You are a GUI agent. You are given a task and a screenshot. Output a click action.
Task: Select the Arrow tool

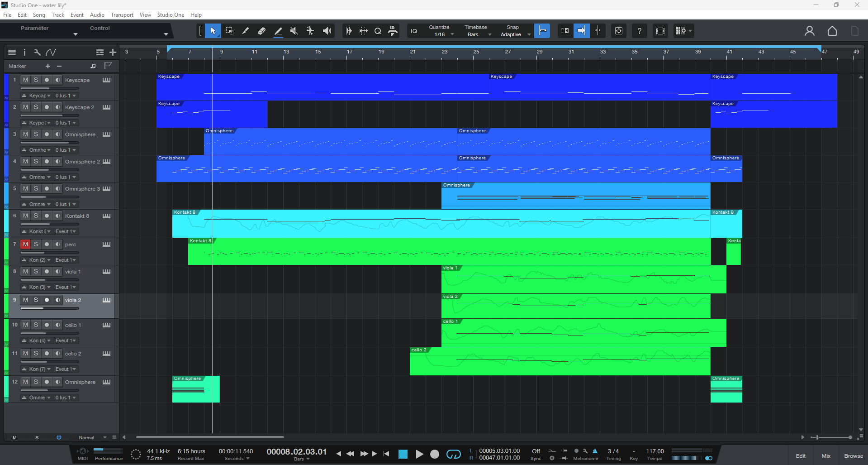coord(213,31)
